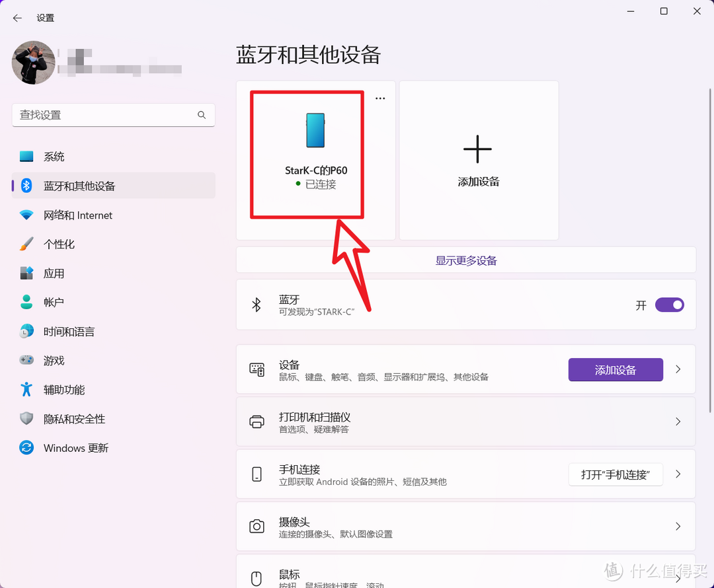The height and width of the screenshot is (588, 714).
Task: Open 系统 in the sidebar
Action: pos(114,157)
